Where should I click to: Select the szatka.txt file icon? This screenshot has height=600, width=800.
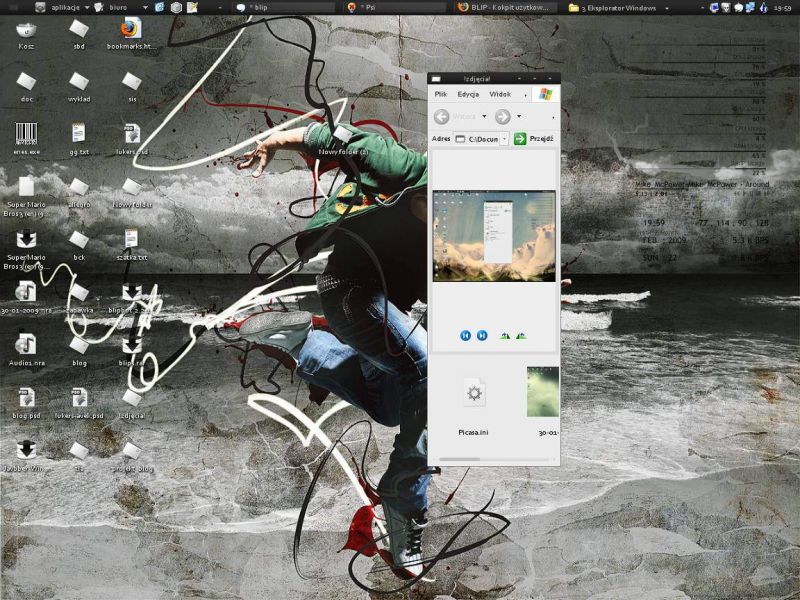pos(131,239)
